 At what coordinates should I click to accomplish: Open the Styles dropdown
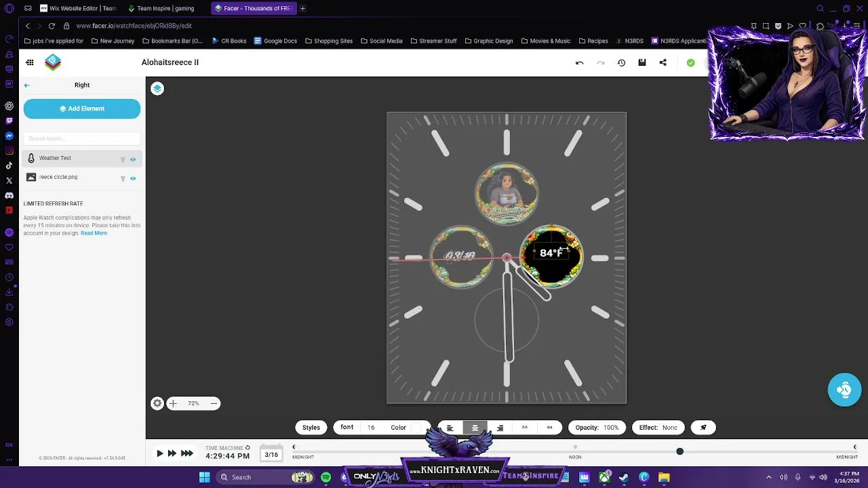coord(311,428)
